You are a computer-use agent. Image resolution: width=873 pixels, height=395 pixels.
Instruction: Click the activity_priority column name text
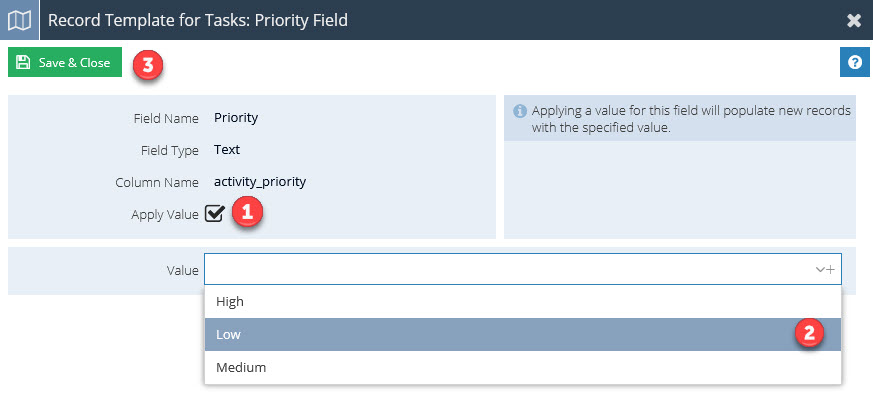(x=260, y=182)
